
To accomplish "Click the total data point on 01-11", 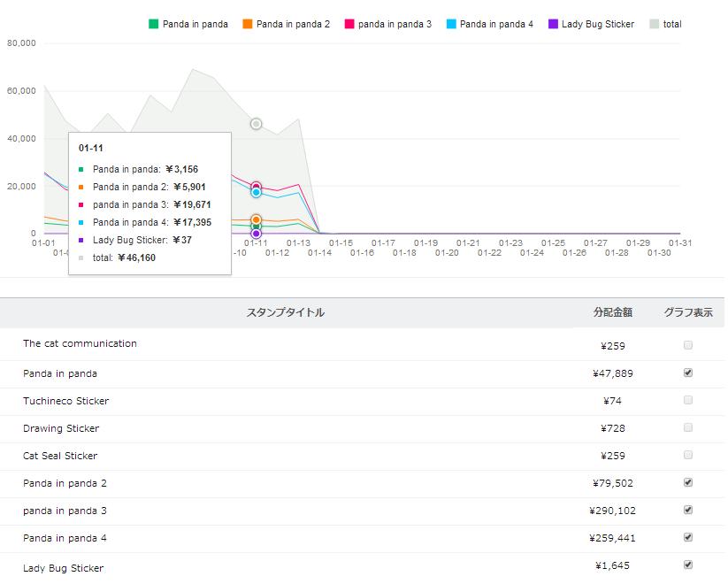I will click(x=256, y=124).
